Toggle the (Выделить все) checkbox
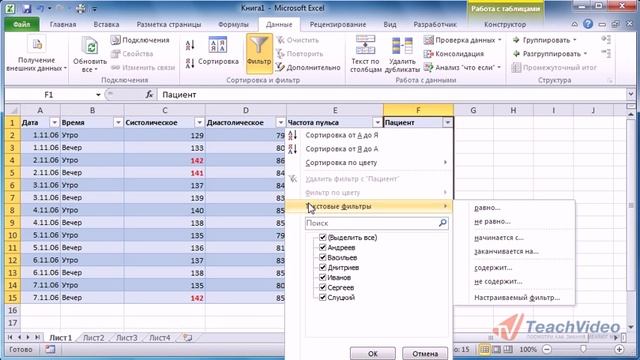This screenshot has height=360, width=640. point(322,237)
